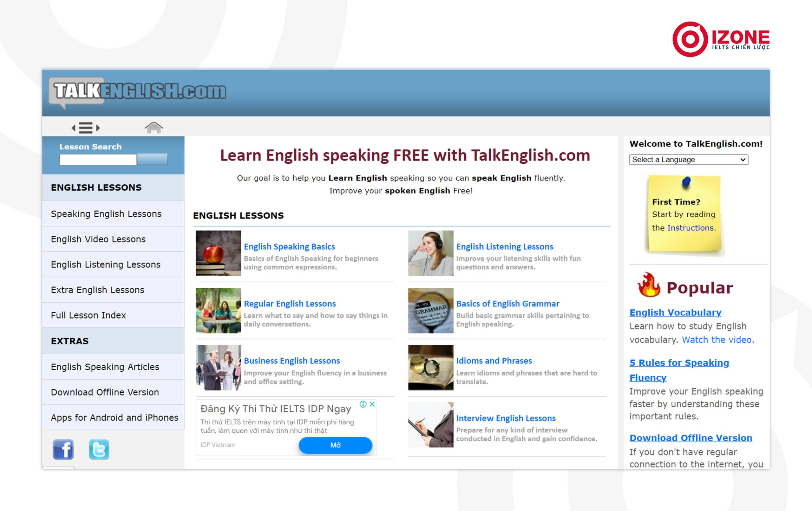812x511 pixels.
Task: Open the Instructions link on sticky note
Action: pyautogui.click(x=690, y=228)
